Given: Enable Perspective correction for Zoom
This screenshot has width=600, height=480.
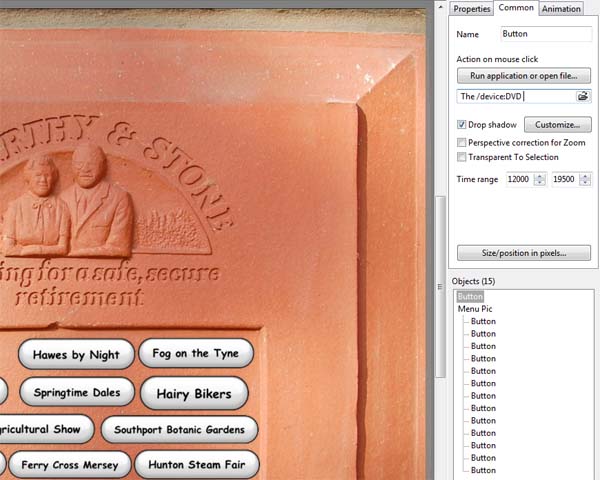Looking at the screenshot, I should pyautogui.click(x=462, y=142).
